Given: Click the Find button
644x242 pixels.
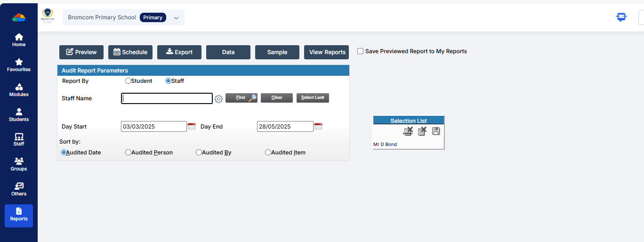Looking at the screenshot, I should [241, 98].
